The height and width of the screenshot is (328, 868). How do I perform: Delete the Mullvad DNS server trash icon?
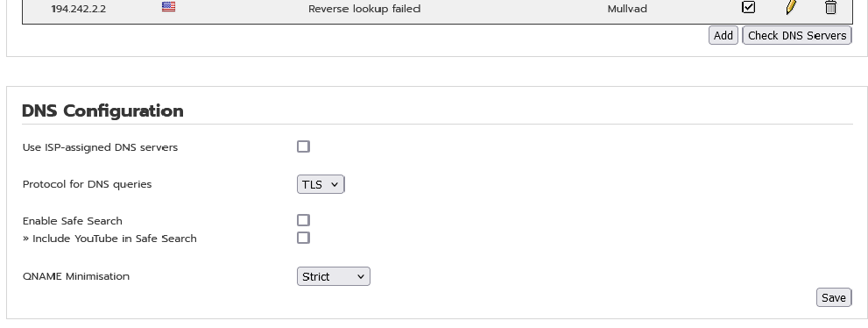click(x=830, y=7)
